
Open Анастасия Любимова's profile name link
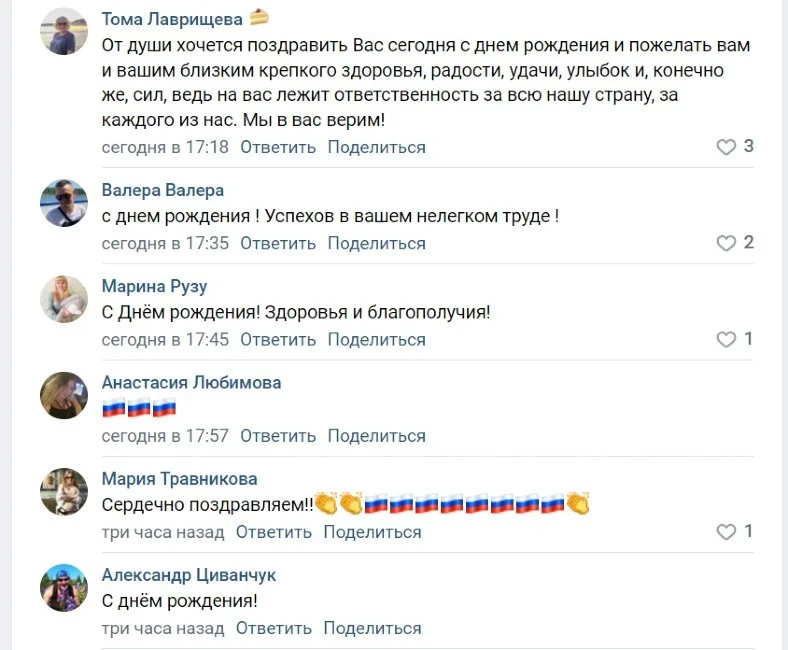tap(191, 382)
